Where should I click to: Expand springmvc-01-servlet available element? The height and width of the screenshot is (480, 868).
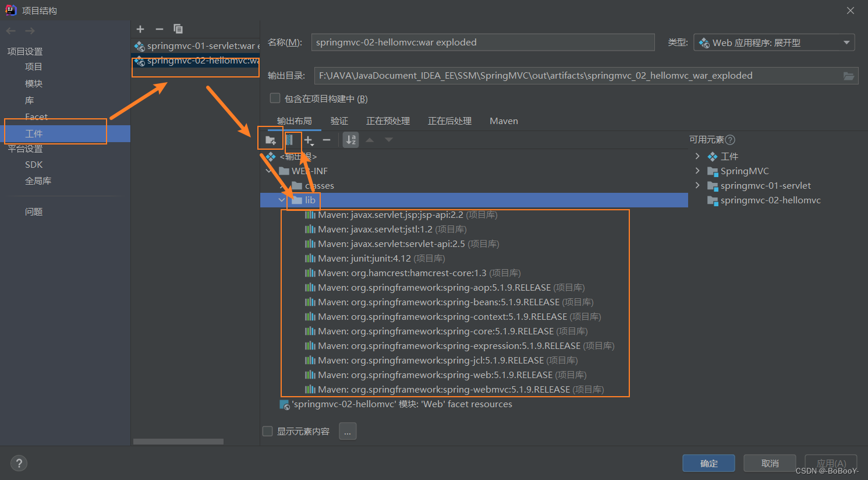697,185
